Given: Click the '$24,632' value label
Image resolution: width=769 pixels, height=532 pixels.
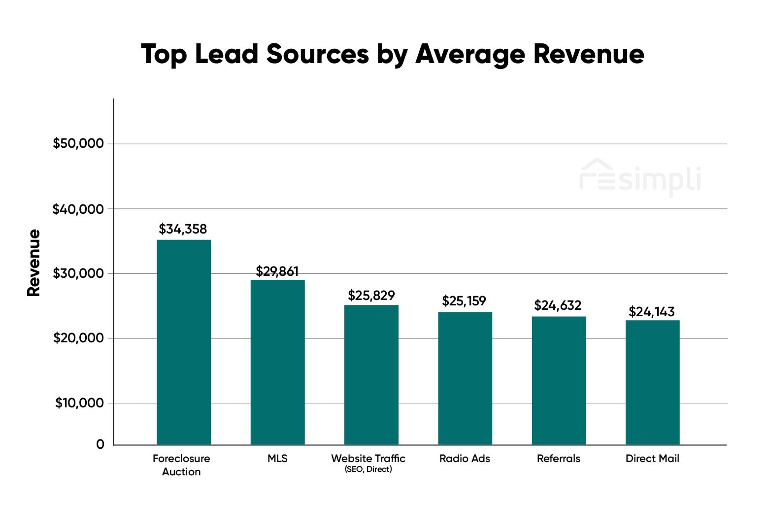Looking at the screenshot, I should coord(558,305).
